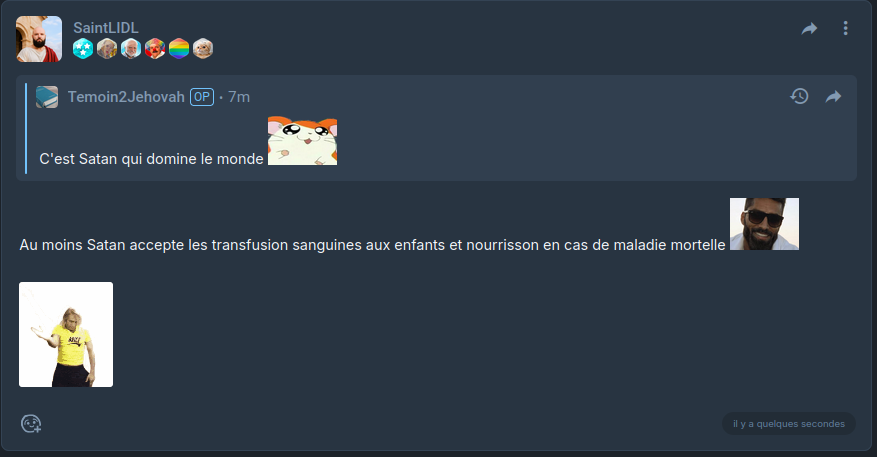Open the three-dot post options menu
This screenshot has height=457, width=877.
(845, 28)
